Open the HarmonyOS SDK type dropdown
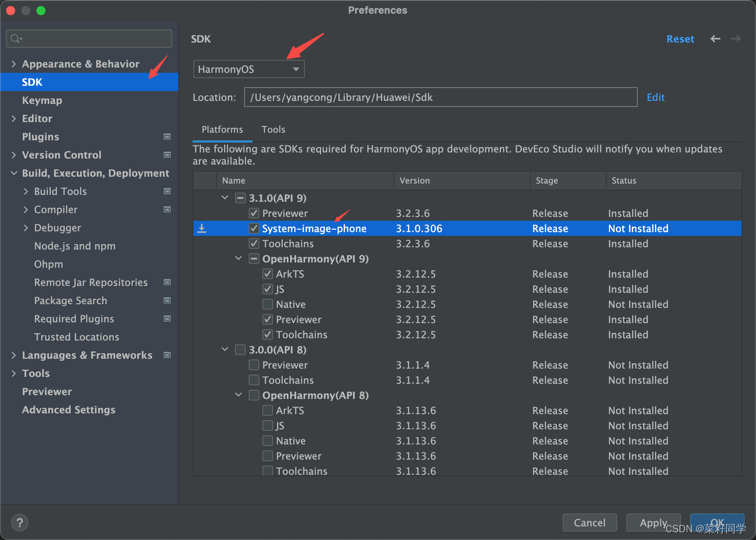 click(x=249, y=69)
